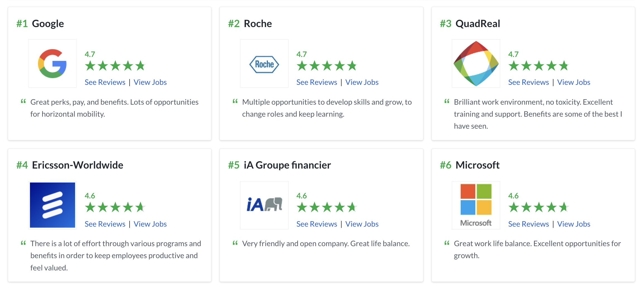See Reviews for Ericsson-Worldwide
Image resolution: width=644 pixels, height=288 pixels.
pyautogui.click(x=105, y=224)
